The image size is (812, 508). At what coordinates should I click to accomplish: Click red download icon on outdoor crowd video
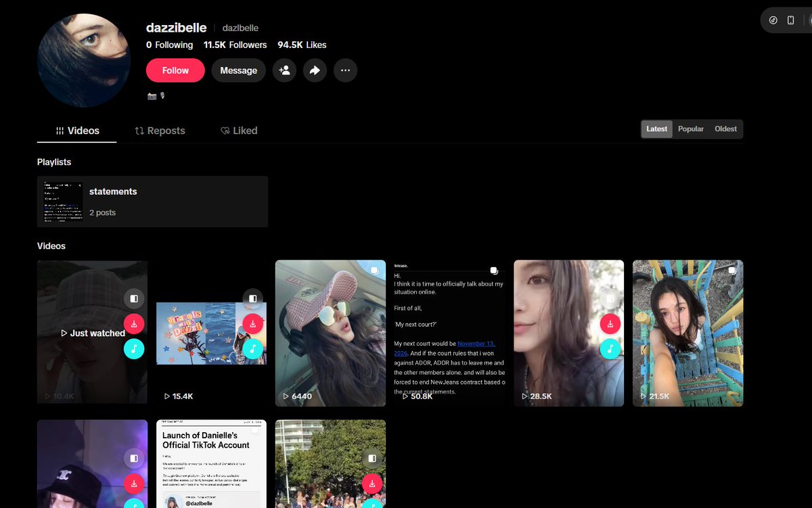click(371, 483)
